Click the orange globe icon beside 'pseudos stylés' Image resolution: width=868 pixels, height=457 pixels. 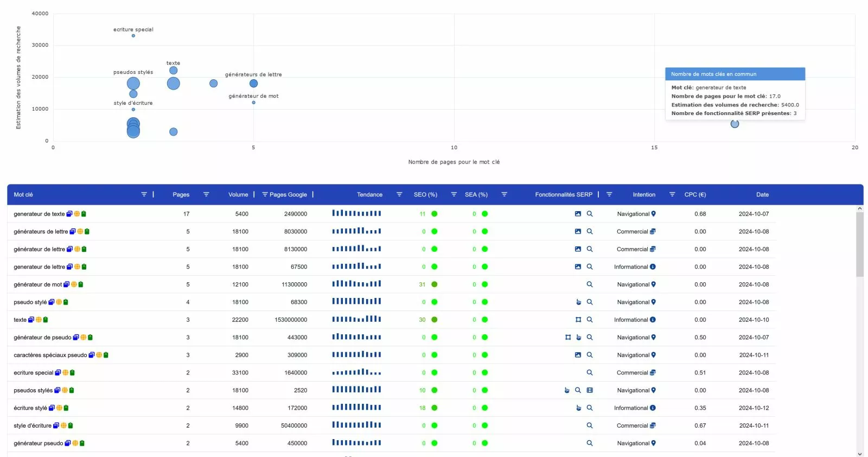65,390
